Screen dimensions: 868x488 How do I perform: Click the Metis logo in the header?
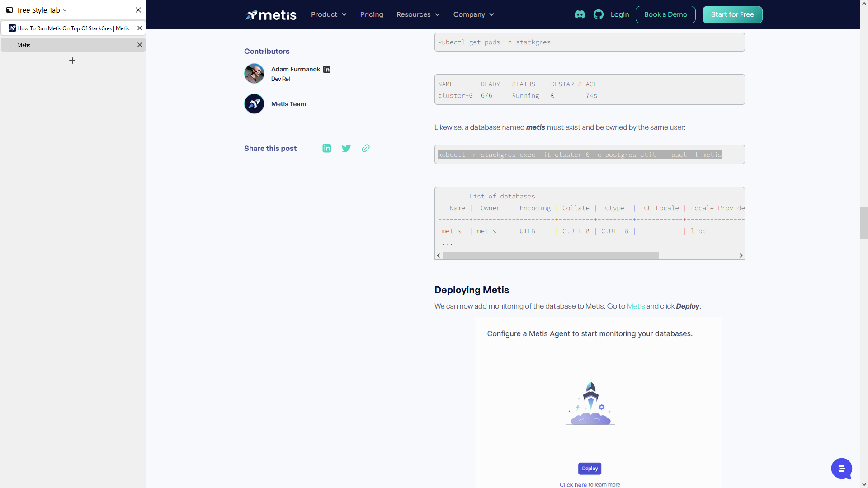pyautogui.click(x=270, y=15)
